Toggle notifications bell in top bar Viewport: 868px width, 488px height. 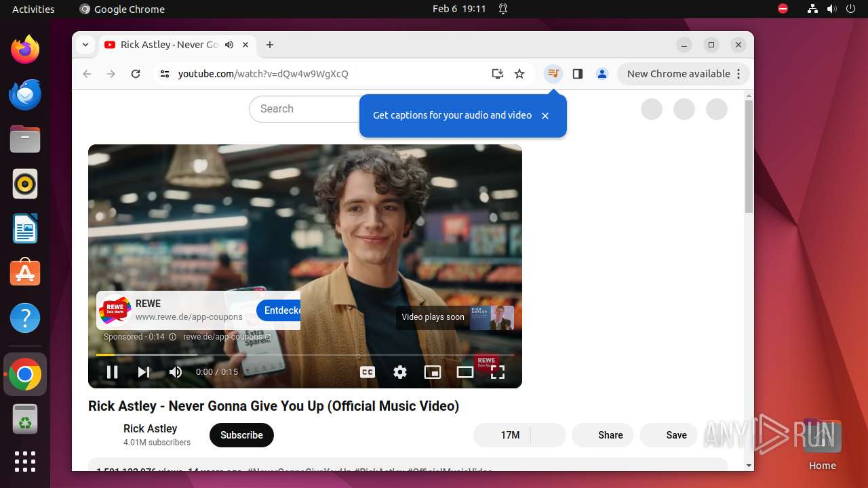click(x=503, y=9)
